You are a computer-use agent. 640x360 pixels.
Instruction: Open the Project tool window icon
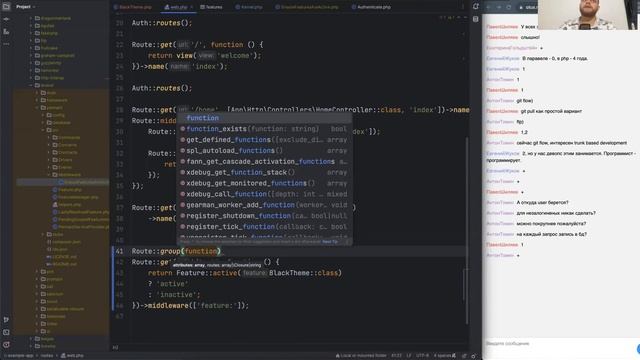point(7,7)
